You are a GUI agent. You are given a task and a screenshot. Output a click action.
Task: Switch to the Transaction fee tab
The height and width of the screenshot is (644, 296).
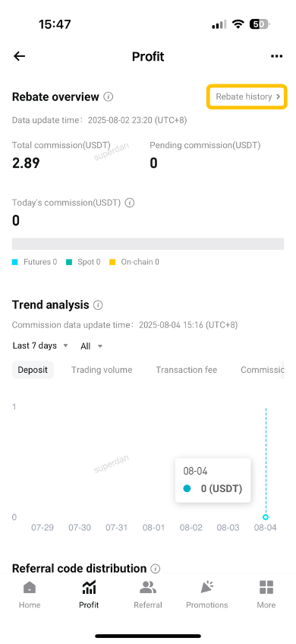point(187,370)
